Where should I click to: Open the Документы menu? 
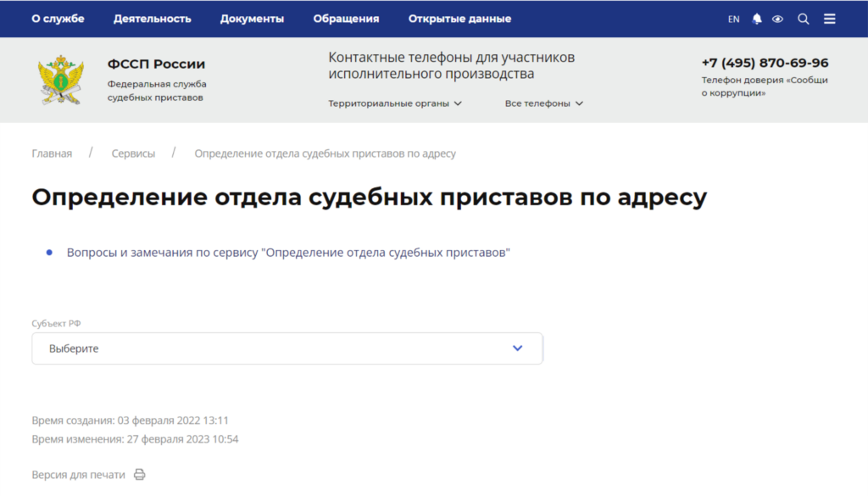click(252, 19)
